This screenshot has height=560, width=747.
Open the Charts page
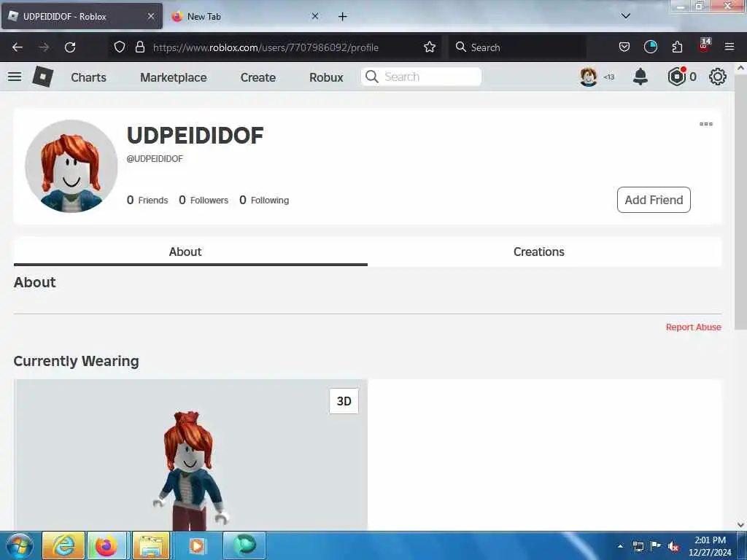[x=88, y=77]
